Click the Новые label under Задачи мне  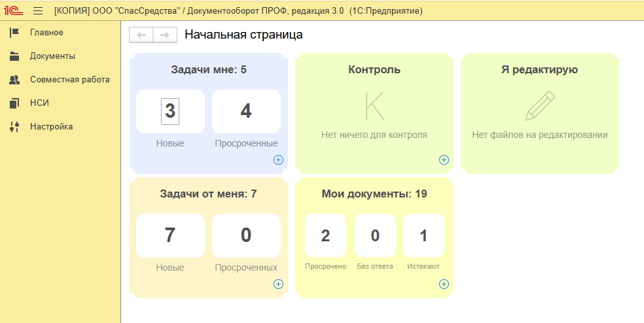click(170, 144)
